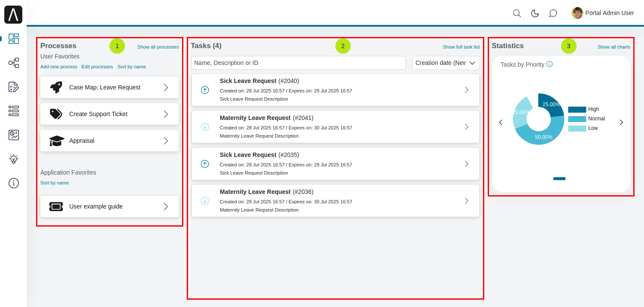
Task: Open the Portal Admin User menu
Action: [x=603, y=13]
